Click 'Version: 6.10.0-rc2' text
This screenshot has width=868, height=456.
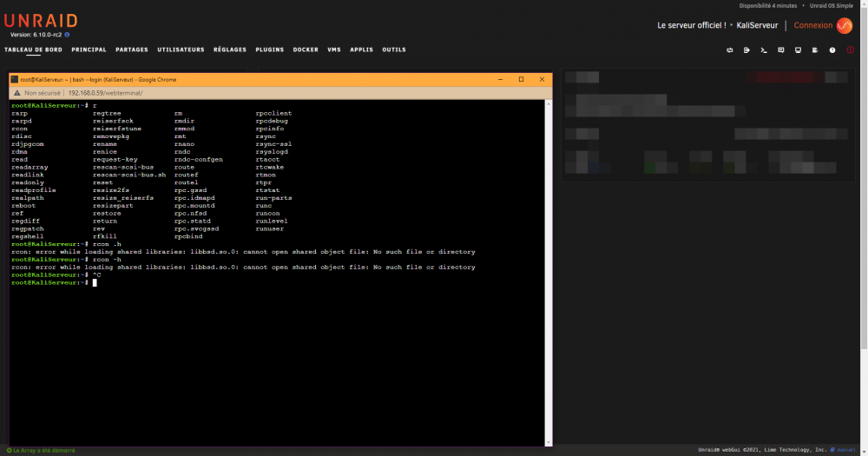36,35
